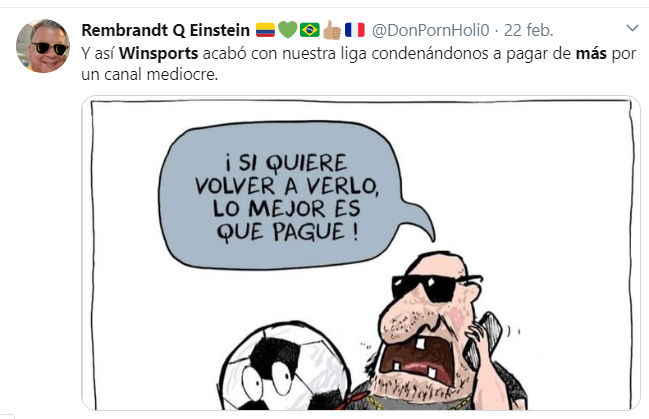This screenshot has width=649, height=419.
Task: Select the Brazil flag emoji
Action: 310,30
